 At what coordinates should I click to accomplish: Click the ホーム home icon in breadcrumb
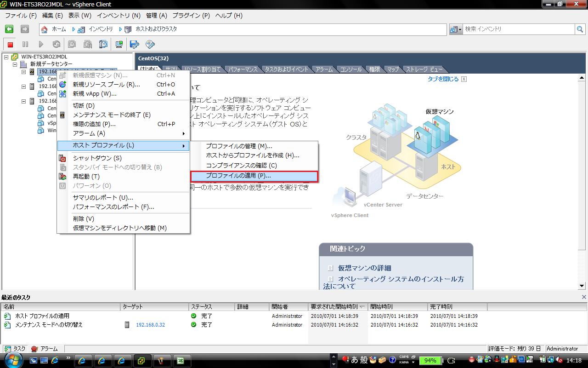(45, 29)
